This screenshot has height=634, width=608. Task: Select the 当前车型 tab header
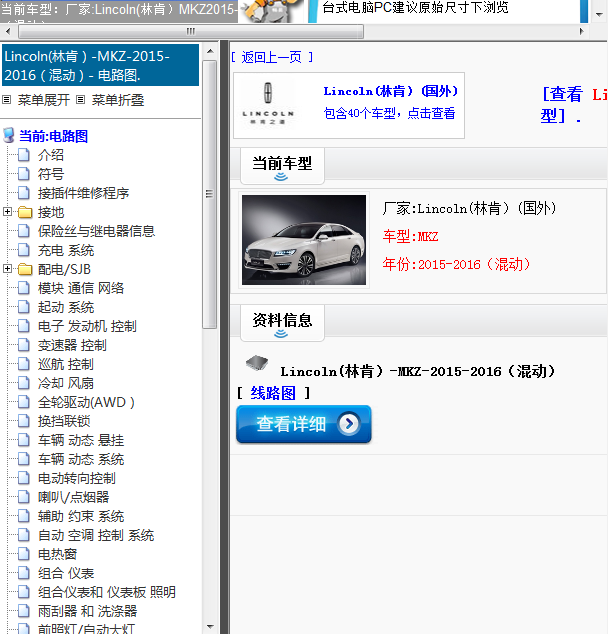[x=282, y=166]
